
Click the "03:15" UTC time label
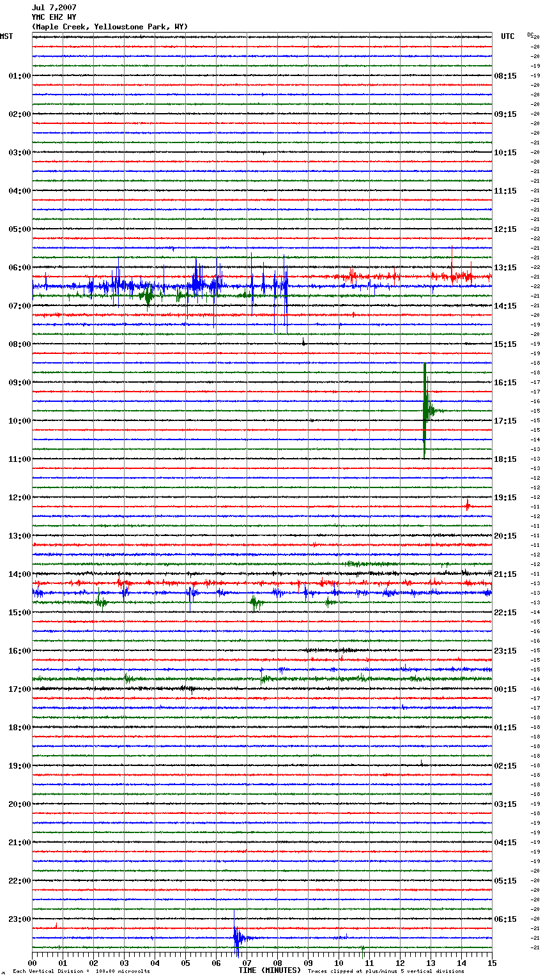[x=505, y=804]
